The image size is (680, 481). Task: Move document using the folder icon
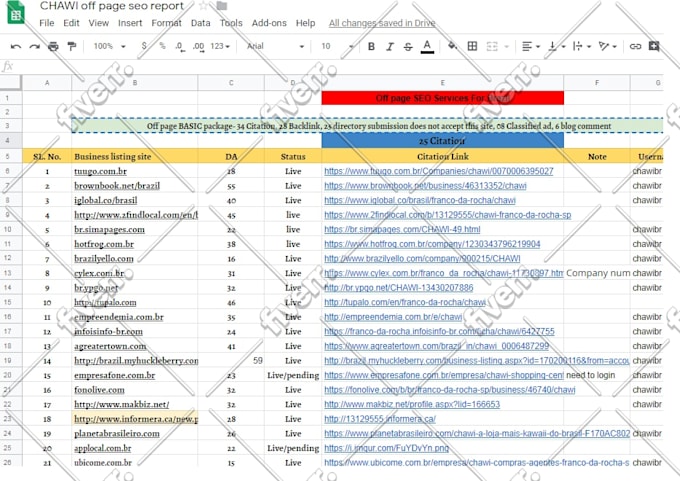click(222, 6)
